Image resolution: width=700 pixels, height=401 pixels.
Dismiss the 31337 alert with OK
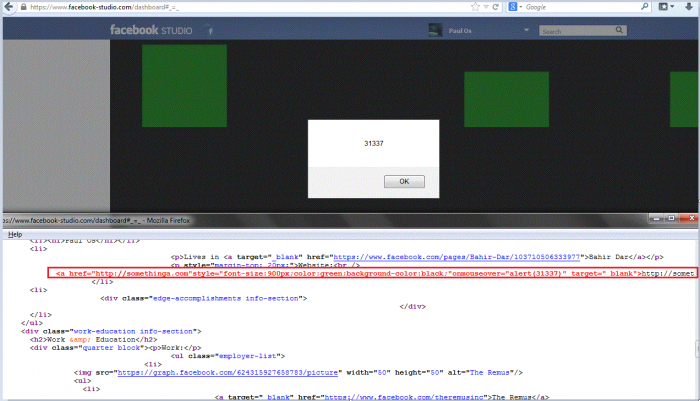pos(404,181)
